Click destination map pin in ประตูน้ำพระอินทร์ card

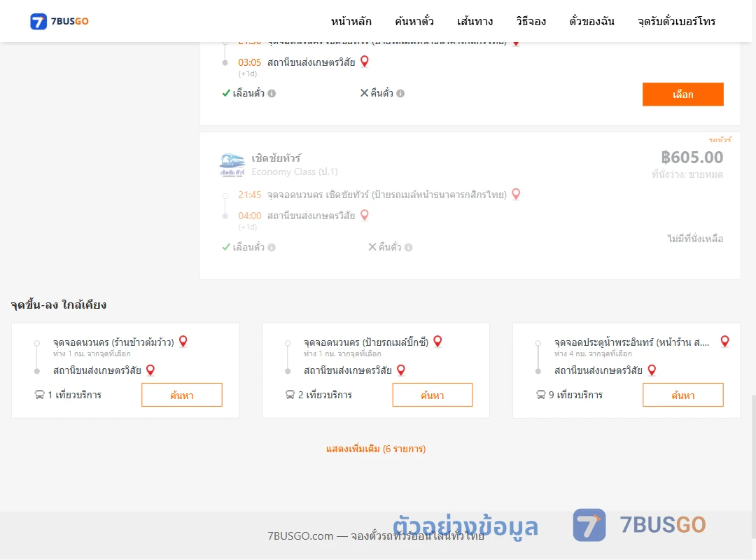coord(652,370)
